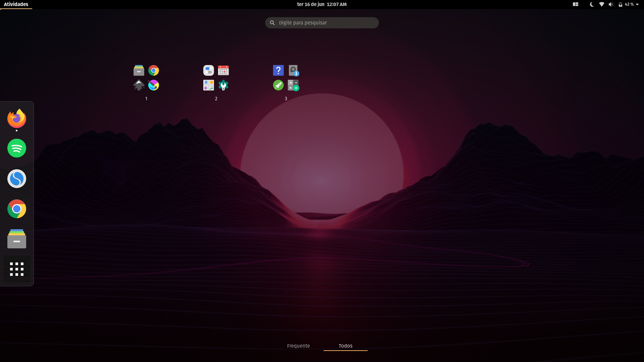Screen dimensions: 644x362
Task: Open the Wi-Fi network indicator
Action: click(602, 4)
